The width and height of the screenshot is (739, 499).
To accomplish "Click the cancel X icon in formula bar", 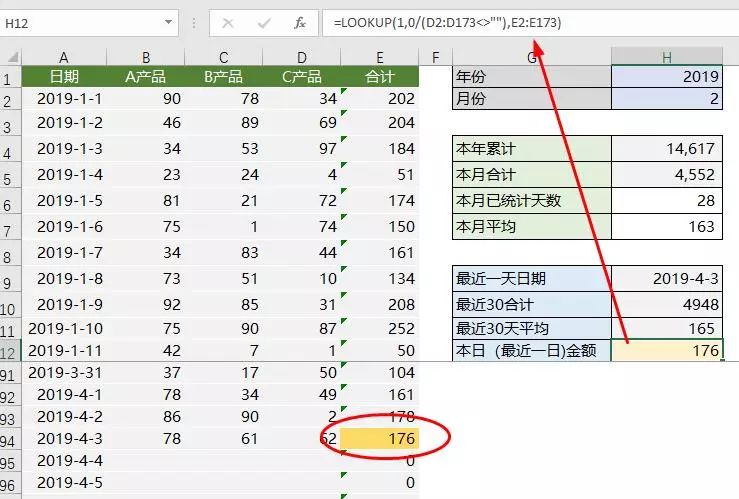I will pos(228,23).
